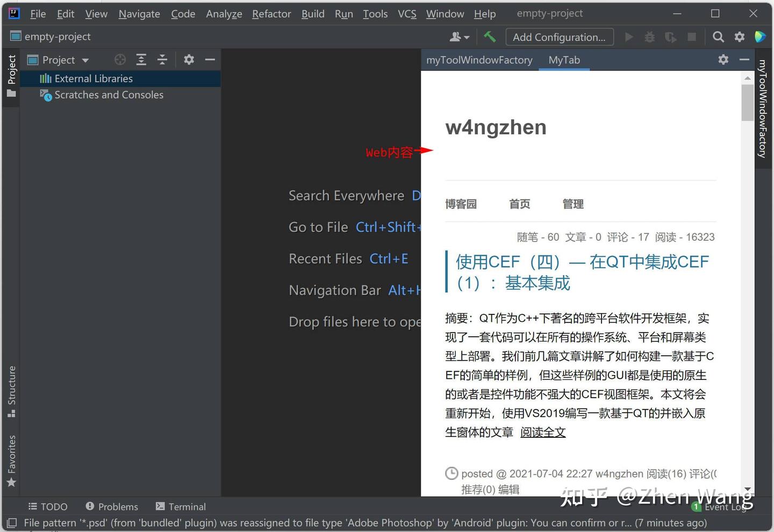
Task: Switch to the MyTab tab
Action: click(x=564, y=60)
